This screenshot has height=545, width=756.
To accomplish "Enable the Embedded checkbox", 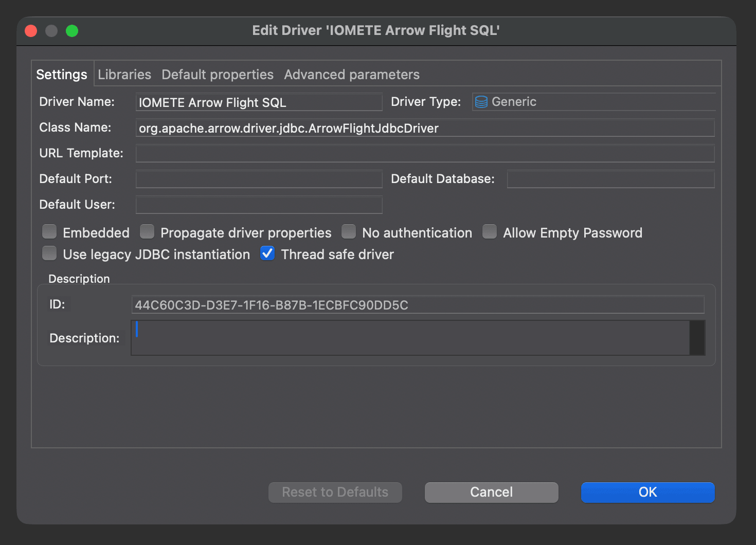I will 49,232.
